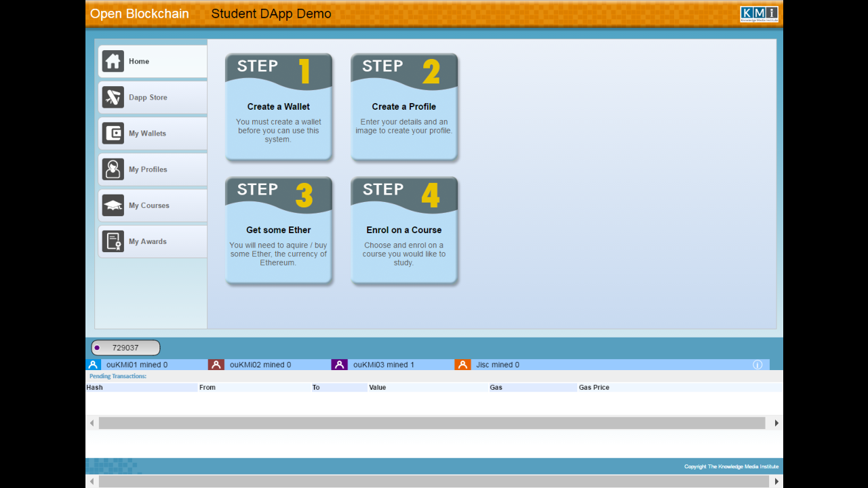Click the KMi logo in header
Image resolution: width=868 pixels, height=488 pixels.
point(759,14)
